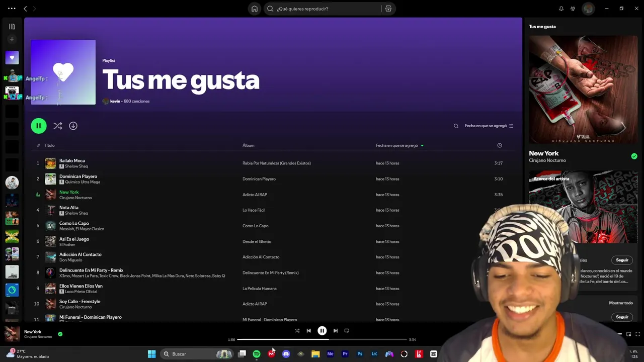Open artist El Fother
Screen dimensions: 644x362
tap(67, 245)
